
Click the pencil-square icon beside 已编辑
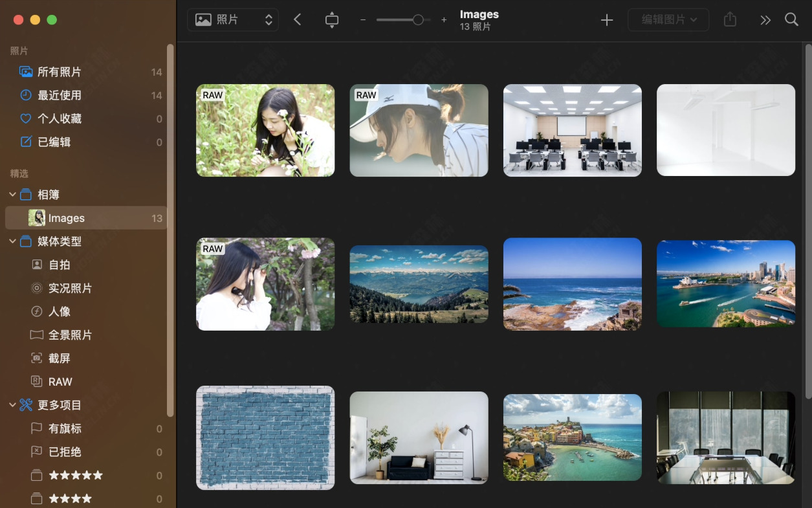(26, 142)
